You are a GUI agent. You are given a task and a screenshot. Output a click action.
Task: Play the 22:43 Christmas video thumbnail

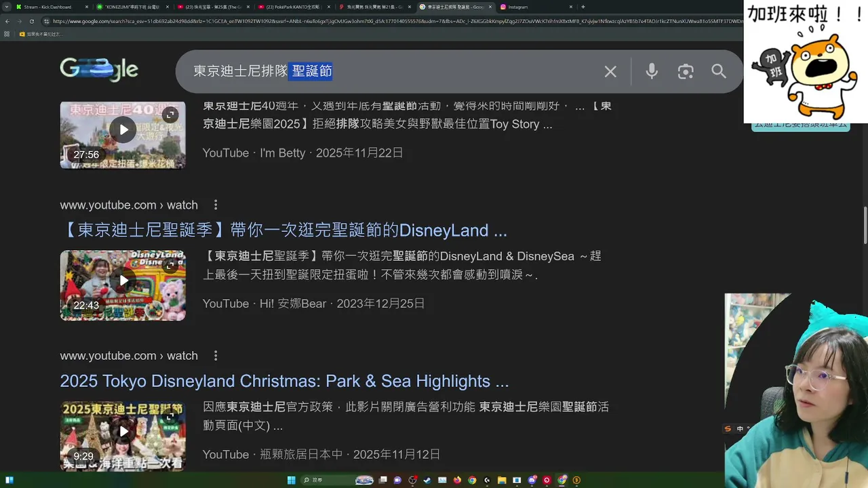[123, 285]
